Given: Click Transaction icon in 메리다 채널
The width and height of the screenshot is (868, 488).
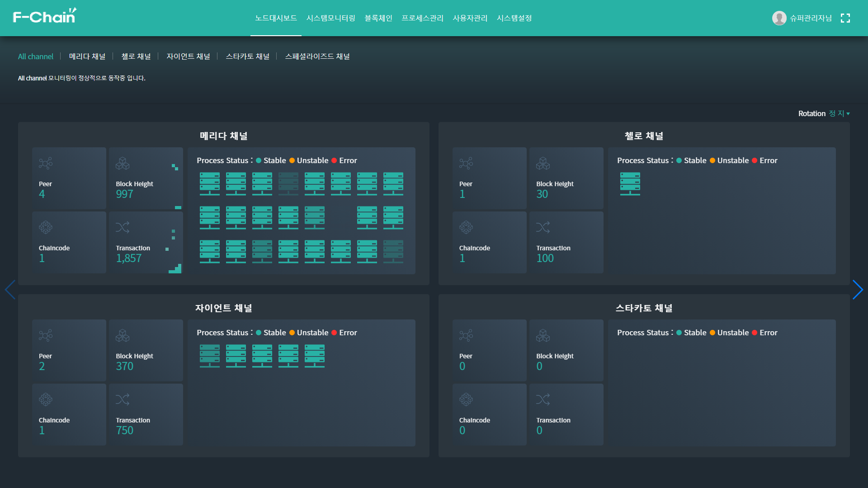Looking at the screenshot, I should tap(123, 227).
